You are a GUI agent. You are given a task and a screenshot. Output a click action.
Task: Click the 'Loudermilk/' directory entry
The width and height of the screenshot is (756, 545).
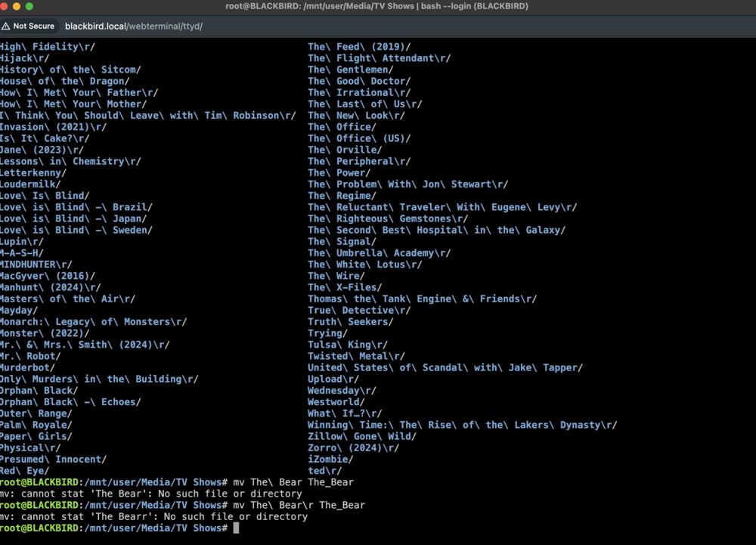pyautogui.click(x=30, y=184)
